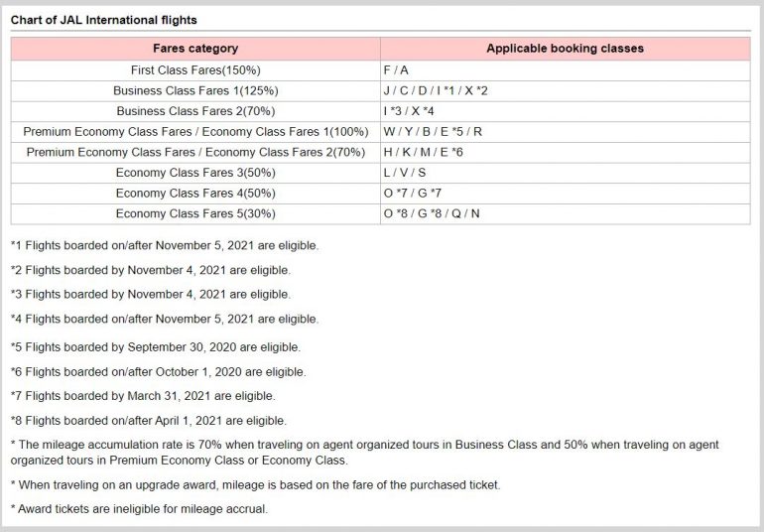
Task: Select the Economy Class Fares 2(70%) row label
Action: 195,152
